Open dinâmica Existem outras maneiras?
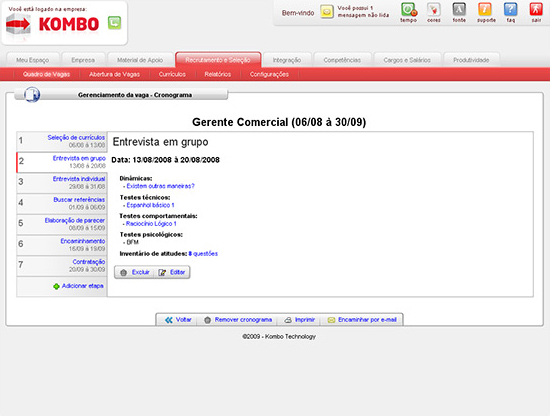 (160, 186)
